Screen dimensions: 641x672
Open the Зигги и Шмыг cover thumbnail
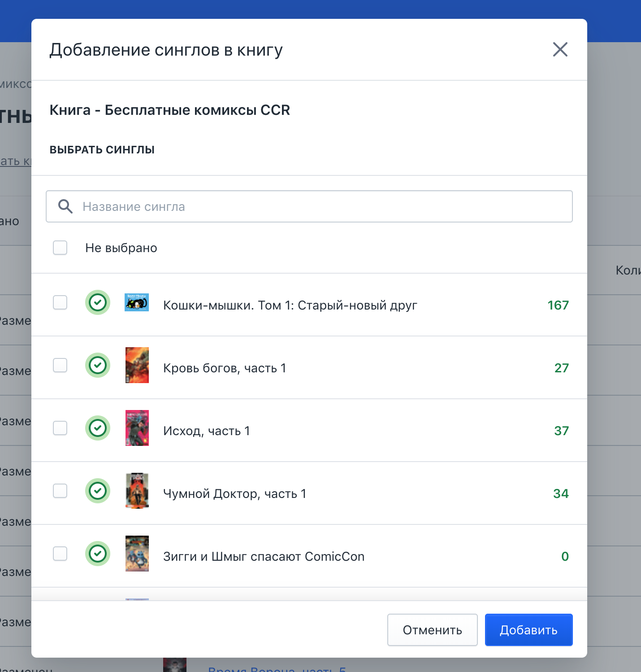pyautogui.click(x=137, y=554)
